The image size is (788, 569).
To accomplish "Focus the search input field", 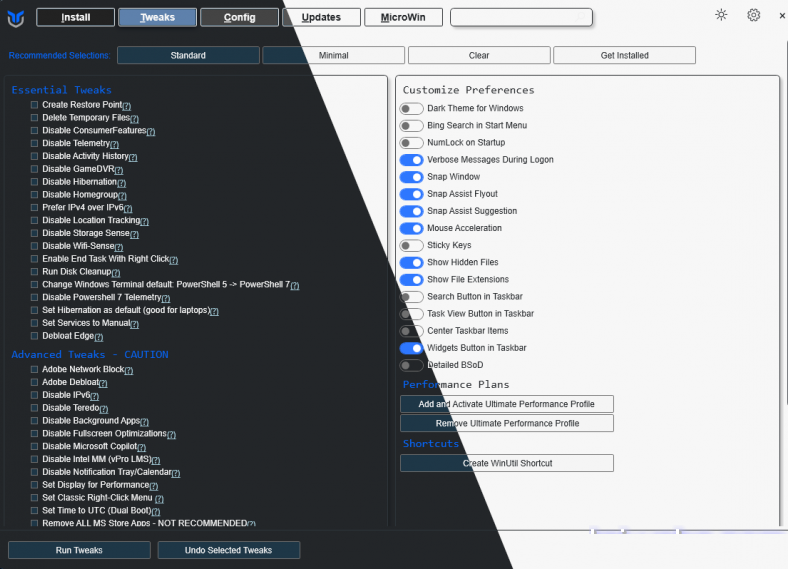I will click(521, 17).
